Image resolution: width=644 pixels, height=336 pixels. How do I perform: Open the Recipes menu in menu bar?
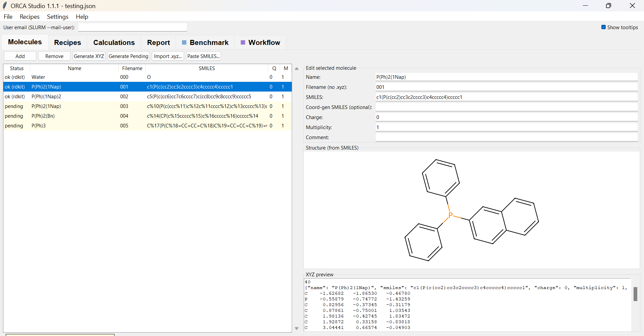pos(30,17)
